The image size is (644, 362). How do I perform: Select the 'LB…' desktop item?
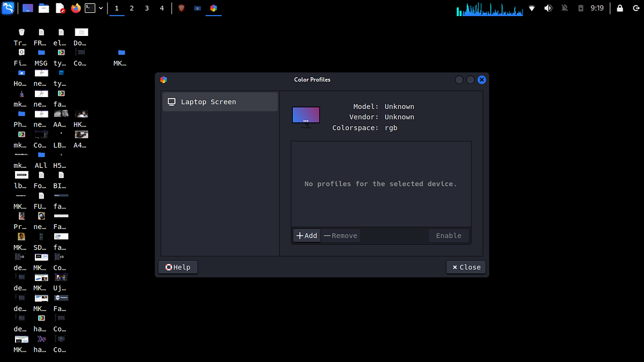[x=60, y=139]
